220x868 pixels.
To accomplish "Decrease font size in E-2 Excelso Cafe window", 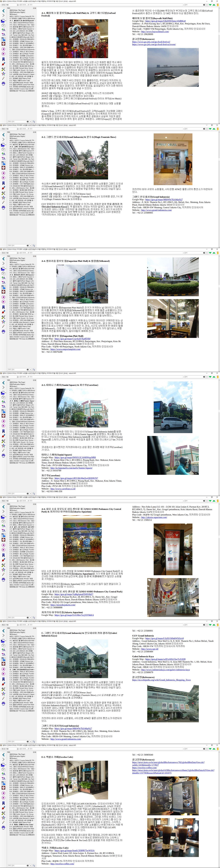I will 3,778.
